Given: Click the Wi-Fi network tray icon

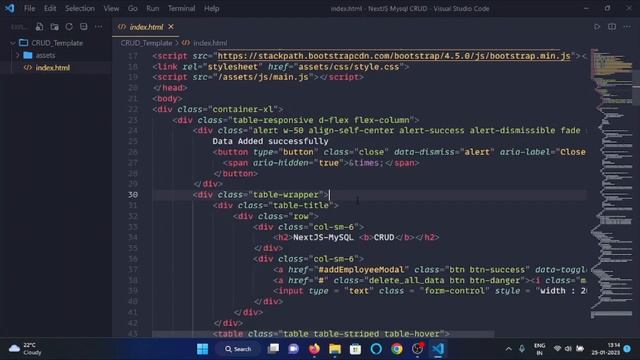Looking at the screenshot, I should click(557, 349).
